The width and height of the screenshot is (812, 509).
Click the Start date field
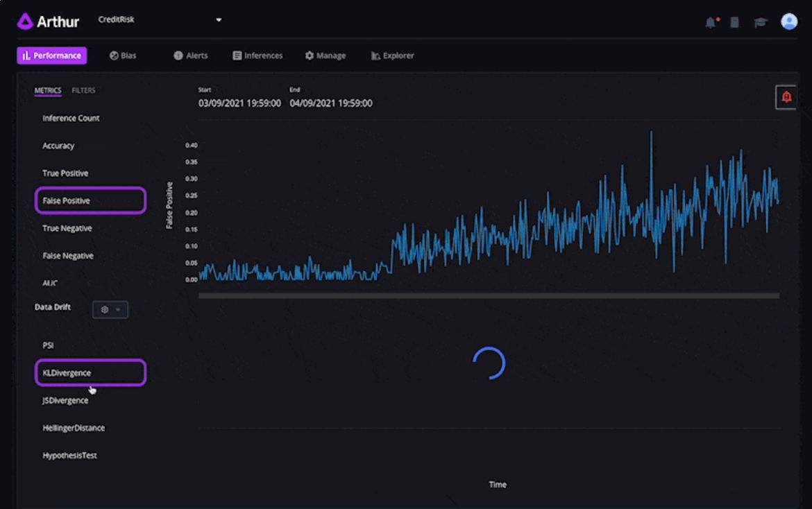click(239, 103)
